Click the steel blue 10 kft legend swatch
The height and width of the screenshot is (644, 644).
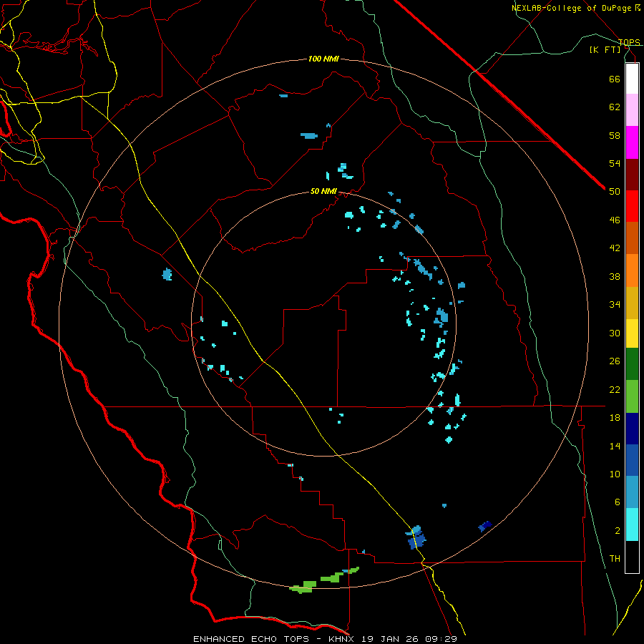pos(632,492)
